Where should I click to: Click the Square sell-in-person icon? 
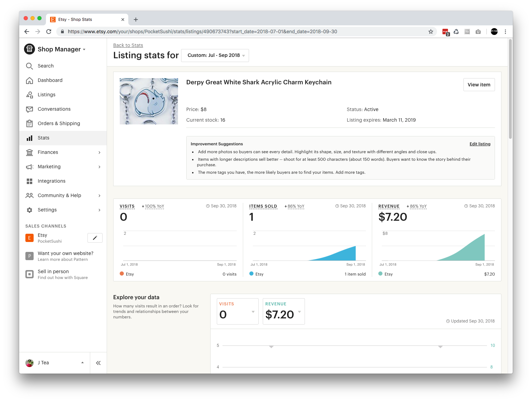(29, 274)
